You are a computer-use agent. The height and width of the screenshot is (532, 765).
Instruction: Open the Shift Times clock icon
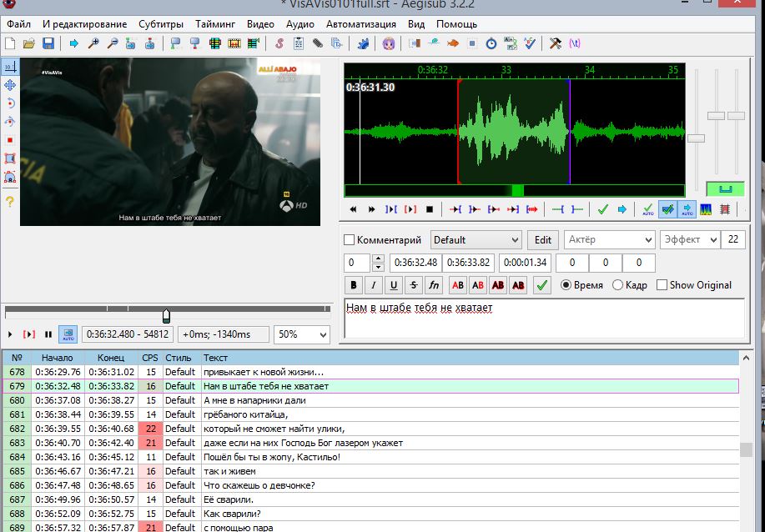click(491, 43)
